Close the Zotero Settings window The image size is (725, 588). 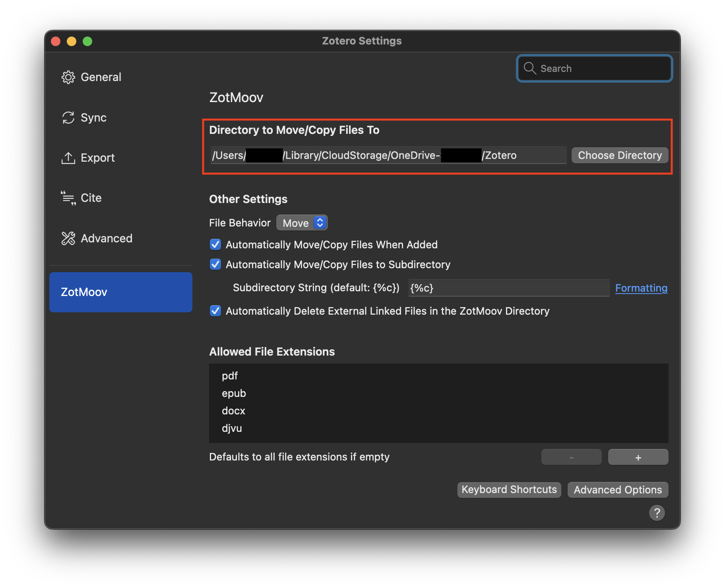tap(56, 41)
